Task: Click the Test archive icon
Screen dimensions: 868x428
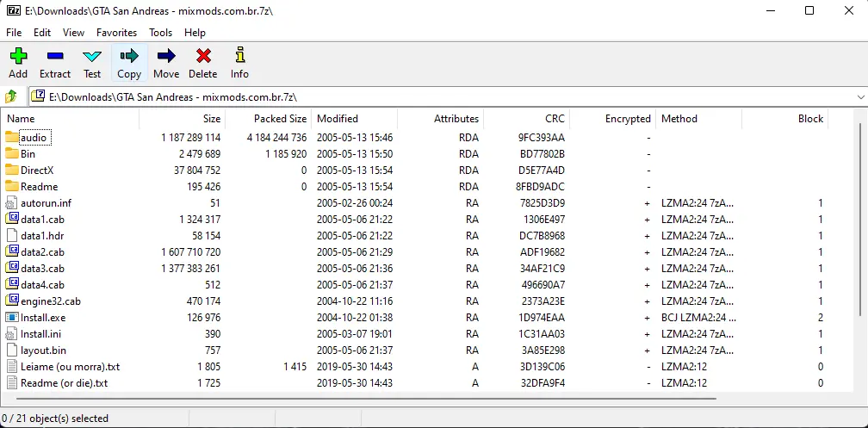Action: pyautogui.click(x=92, y=56)
